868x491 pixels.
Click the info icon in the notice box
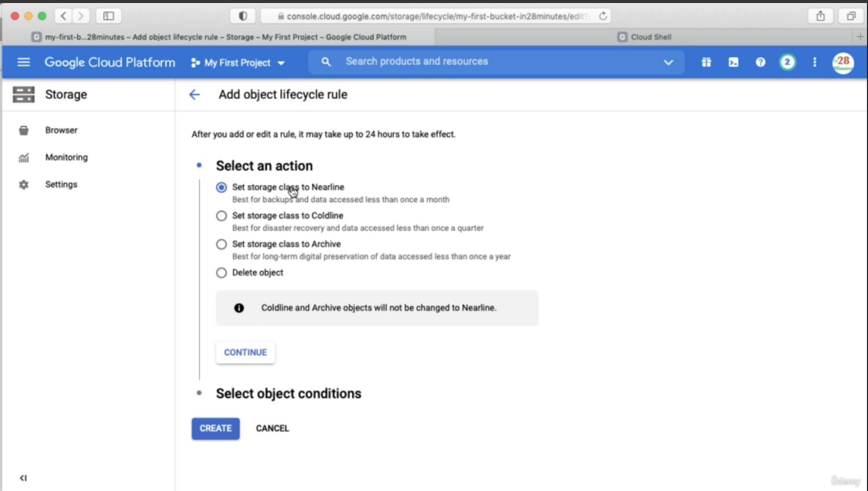pyautogui.click(x=239, y=308)
